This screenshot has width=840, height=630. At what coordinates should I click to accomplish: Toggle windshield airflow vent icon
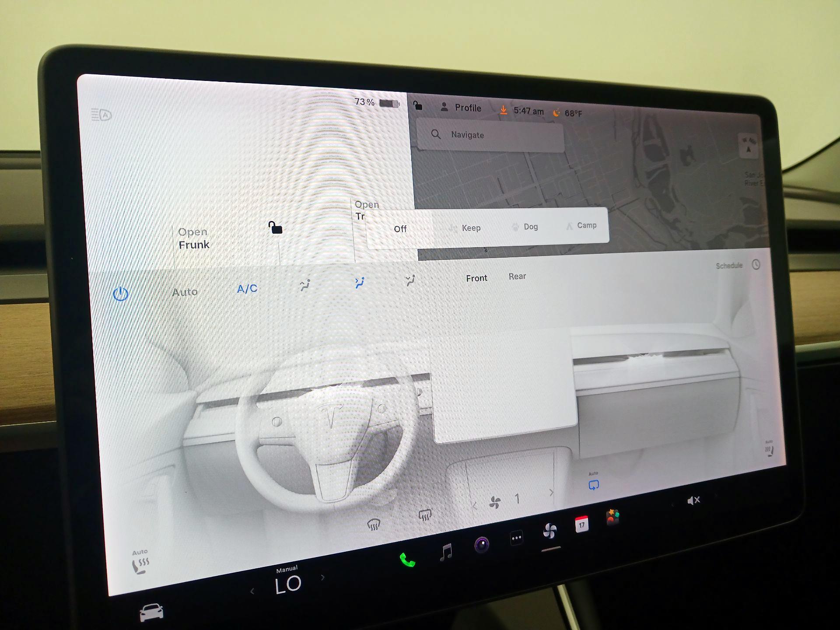pyautogui.click(x=305, y=285)
